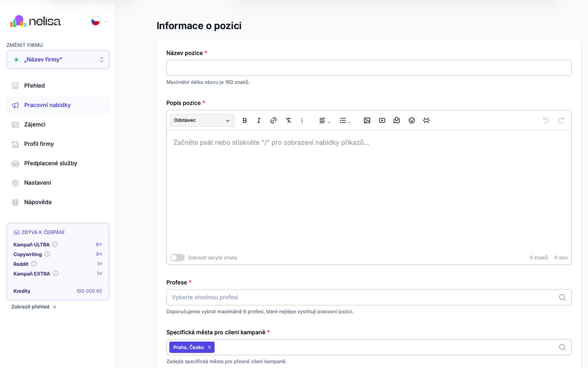
Task: Enable the Zobrazit skryté znaky switch
Action: tap(177, 257)
